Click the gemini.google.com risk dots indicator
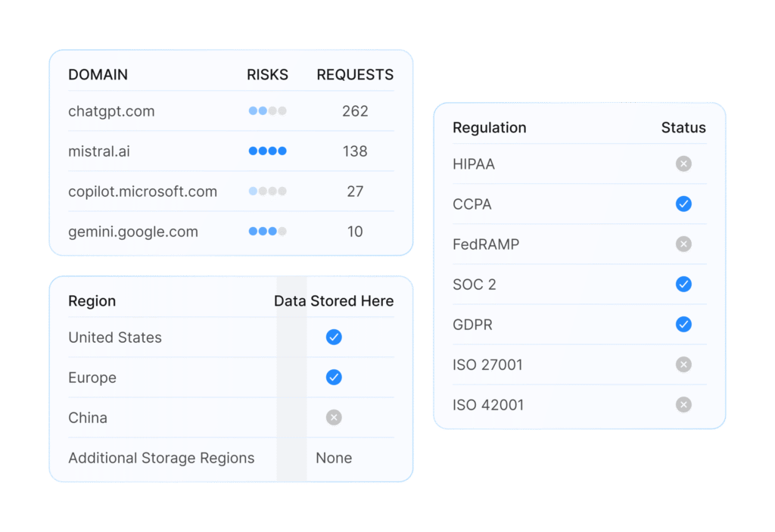Screen dimensions: 775x532 click(267, 232)
